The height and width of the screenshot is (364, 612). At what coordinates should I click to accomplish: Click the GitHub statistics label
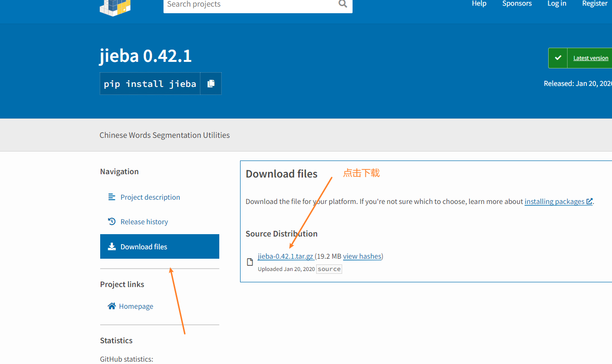pyautogui.click(x=127, y=359)
